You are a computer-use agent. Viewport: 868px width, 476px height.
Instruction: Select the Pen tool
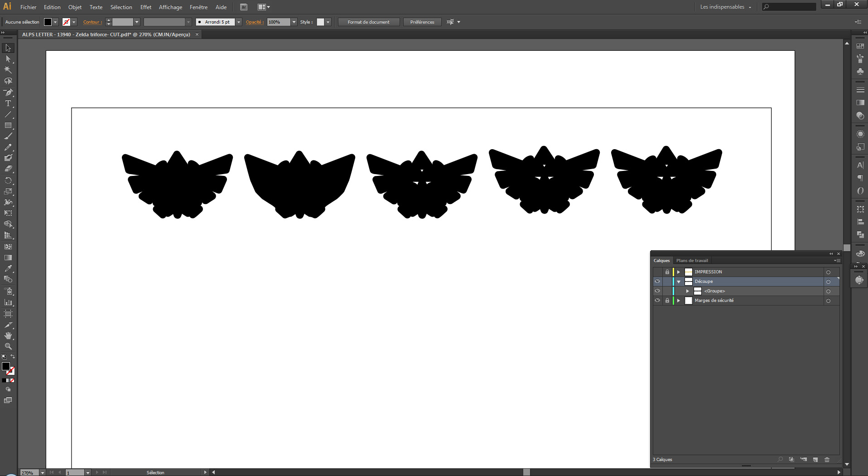(8, 92)
